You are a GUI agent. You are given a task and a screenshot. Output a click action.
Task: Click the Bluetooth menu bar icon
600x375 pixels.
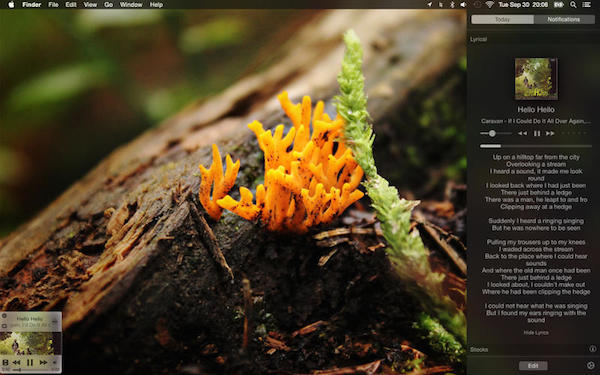452,5
